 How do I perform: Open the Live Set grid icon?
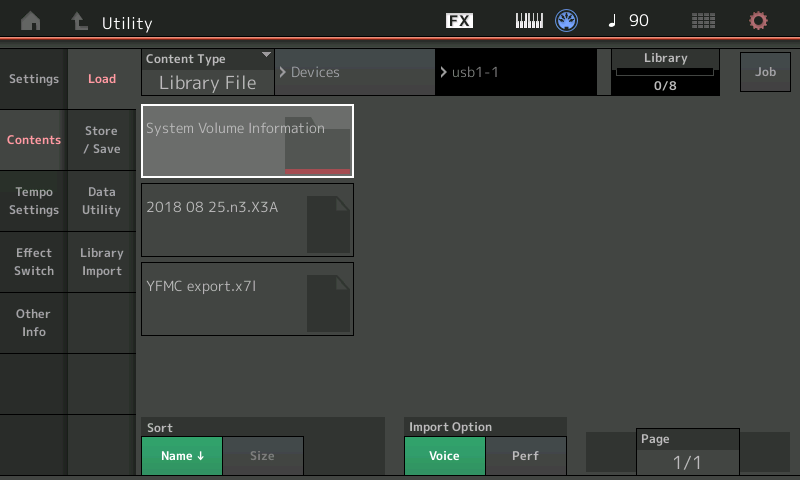(x=703, y=21)
